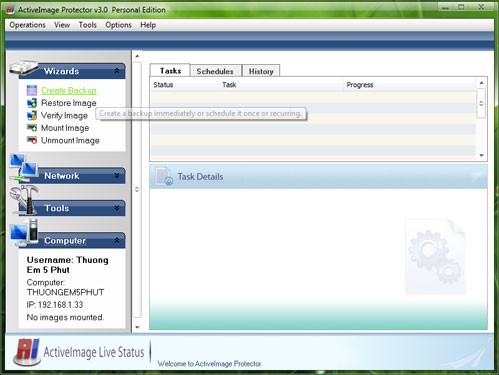Click the Restore Image icon

point(32,103)
